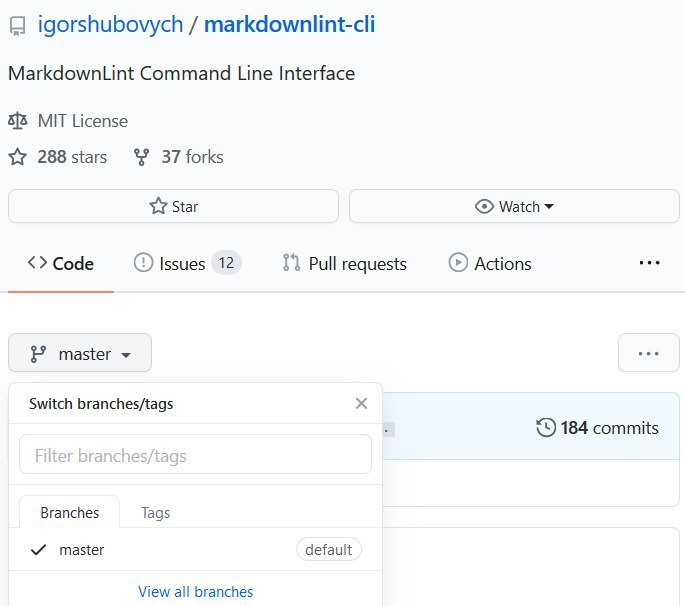
Task: Select the Branches tab in popup
Action: pos(69,513)
